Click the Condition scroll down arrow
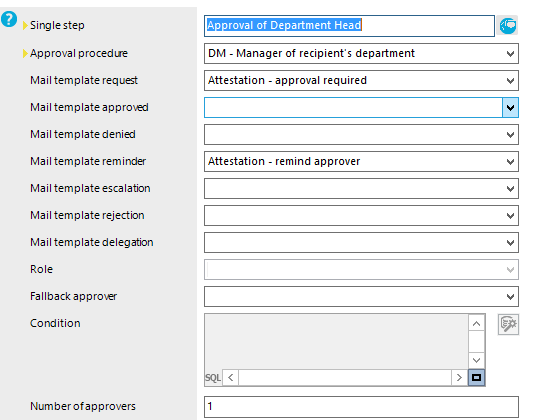 click(x=476, y=360)
